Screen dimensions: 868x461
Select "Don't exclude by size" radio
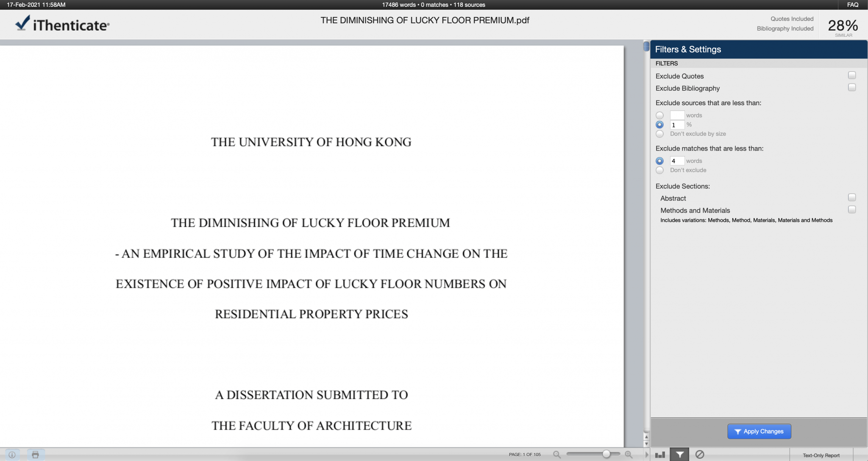coord(659,134)
